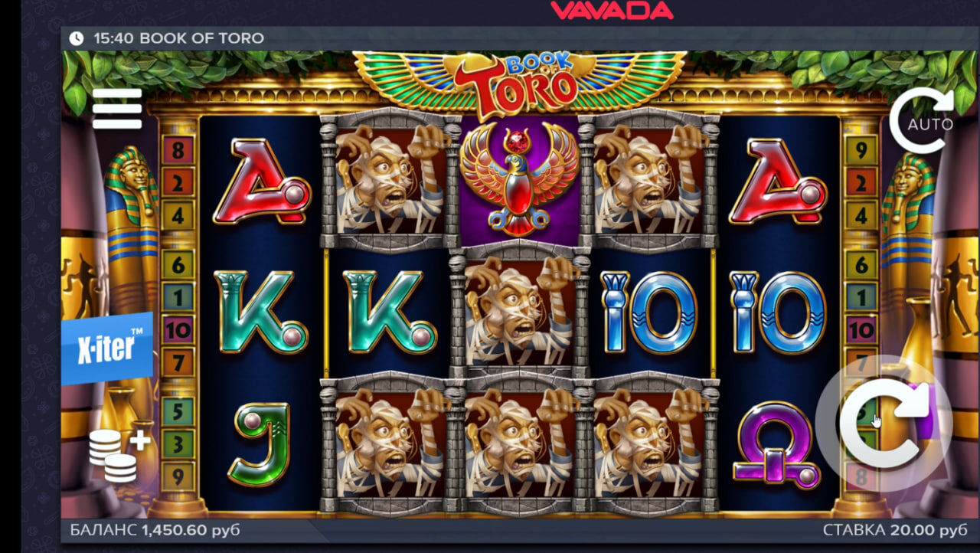The height and width of the screenshot is (553, 980).
Task: Click the Book of Toro game logo
Action: tap(519, 83)
